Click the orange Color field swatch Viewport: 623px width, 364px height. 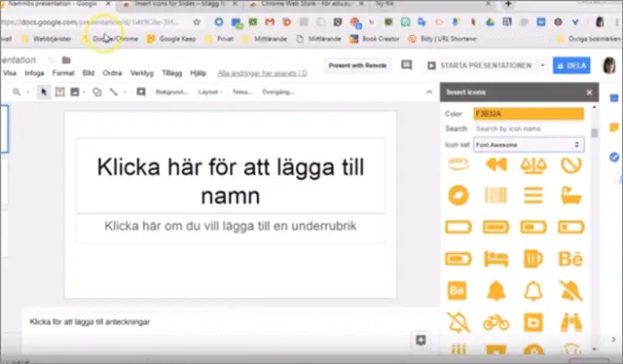click(x=529, y=114)
